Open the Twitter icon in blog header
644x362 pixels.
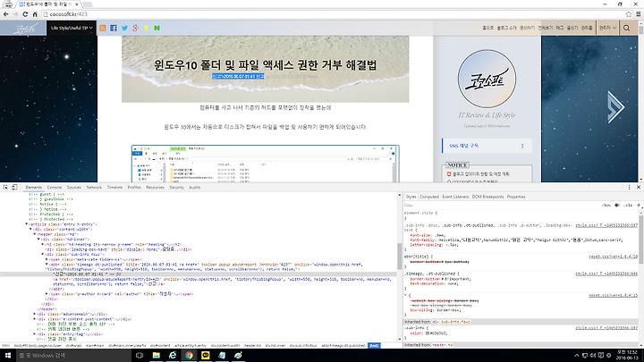pos(124,28)
